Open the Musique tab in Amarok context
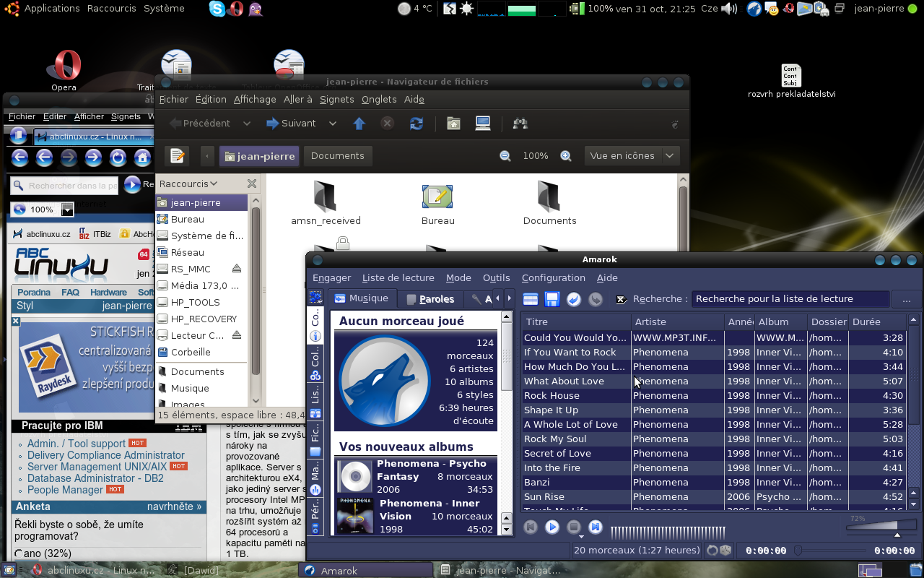924x578 pixels. point(362,298)
